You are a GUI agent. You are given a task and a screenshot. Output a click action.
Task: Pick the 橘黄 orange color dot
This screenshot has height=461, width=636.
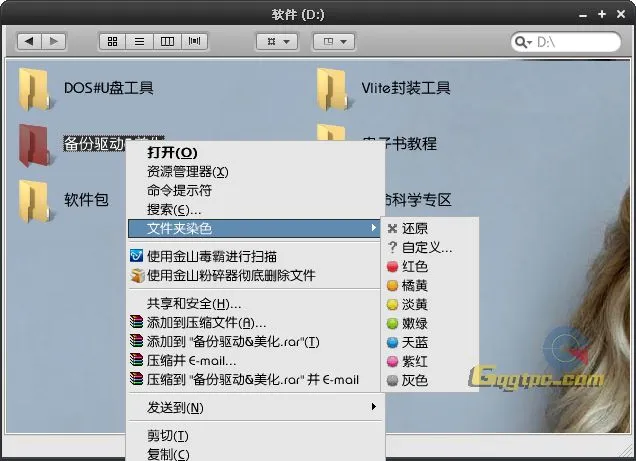[392, 285]
